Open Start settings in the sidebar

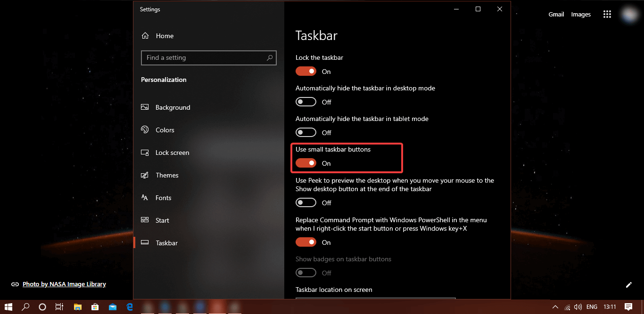(162, 220)
